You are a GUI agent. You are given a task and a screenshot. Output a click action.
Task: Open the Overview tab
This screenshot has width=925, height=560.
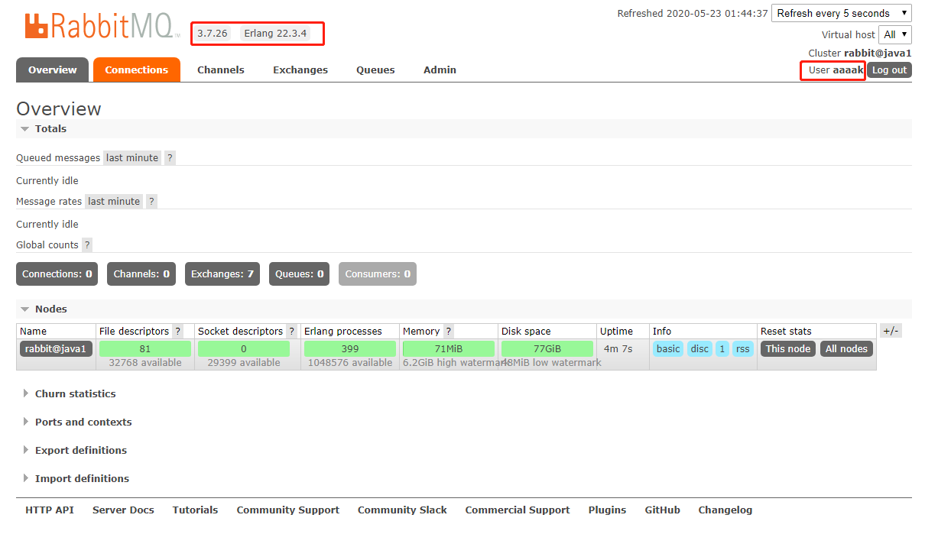[x=52, y=70]
